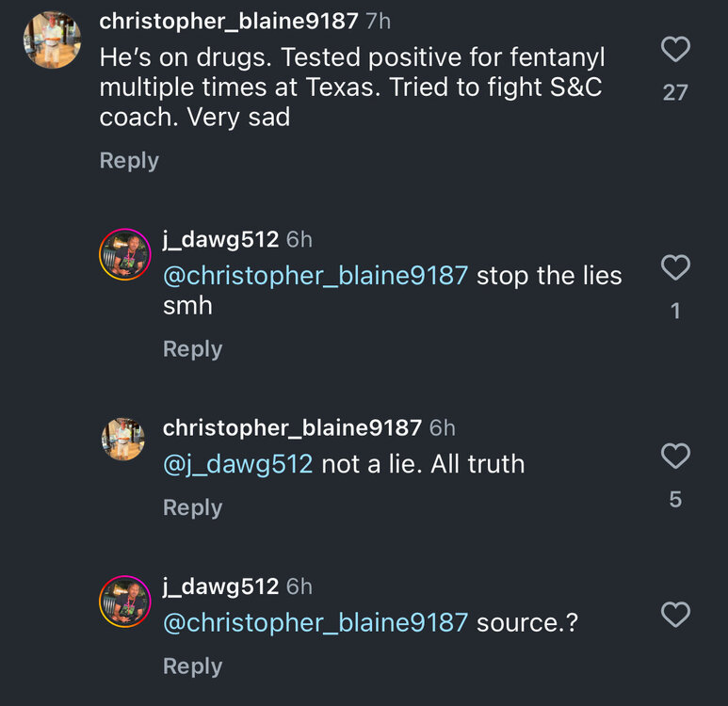The height and width of the screenshot is (706, 728).
Task: View the 27 likes count on top comment
Action: click(675, 92)
